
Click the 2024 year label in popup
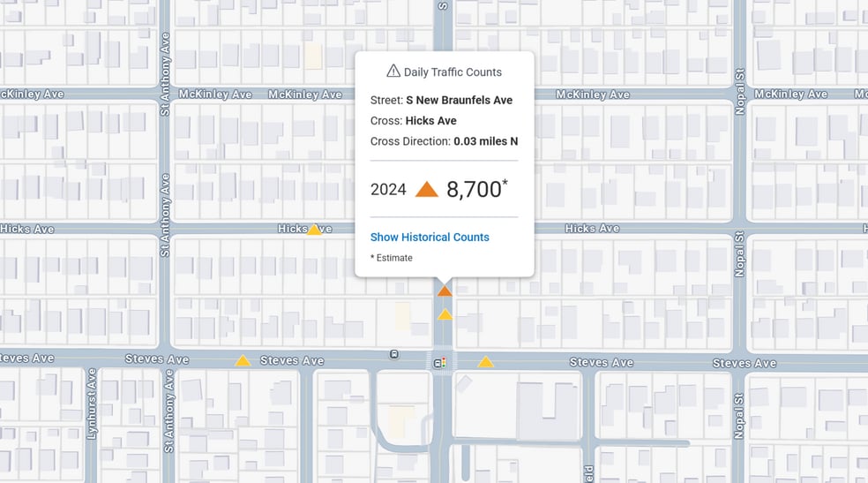coord(388,189)
